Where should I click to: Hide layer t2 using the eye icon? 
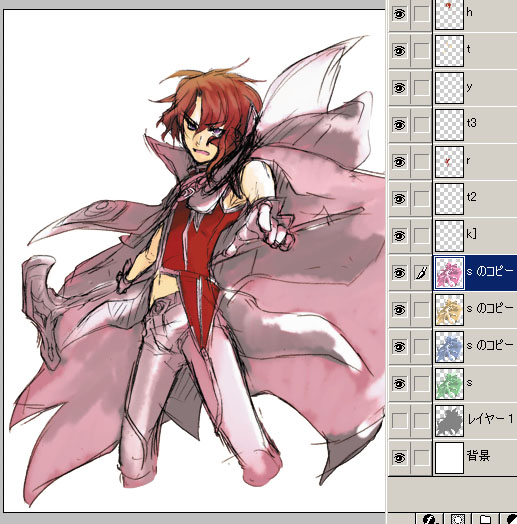399,199
